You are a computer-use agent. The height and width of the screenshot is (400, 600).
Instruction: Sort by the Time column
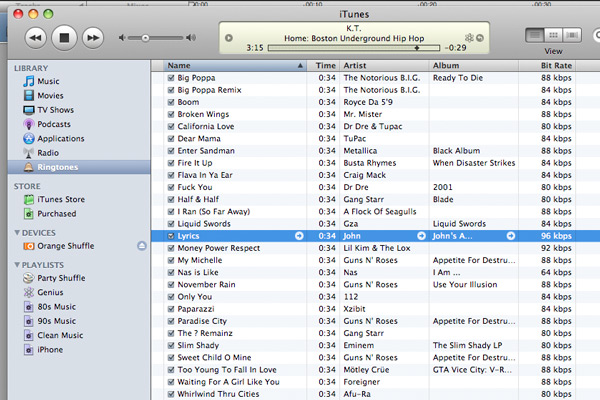[x=323, y=65]
